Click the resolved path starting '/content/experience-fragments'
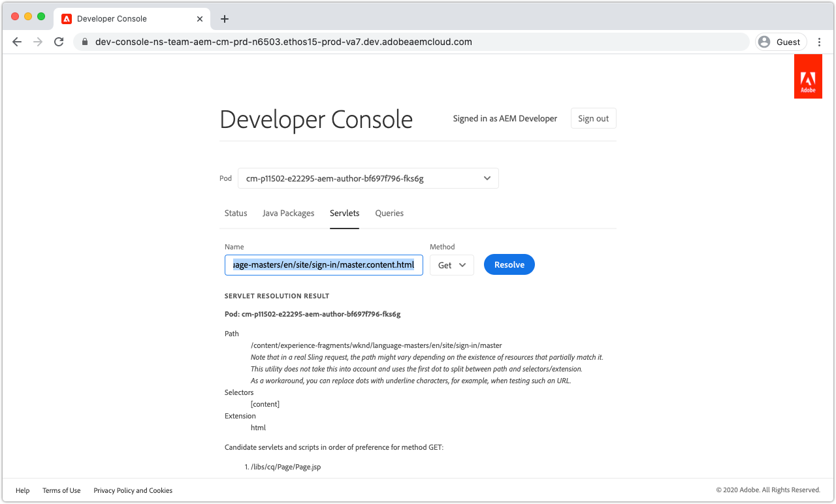836x504 pixels. [x=376, y=345]
